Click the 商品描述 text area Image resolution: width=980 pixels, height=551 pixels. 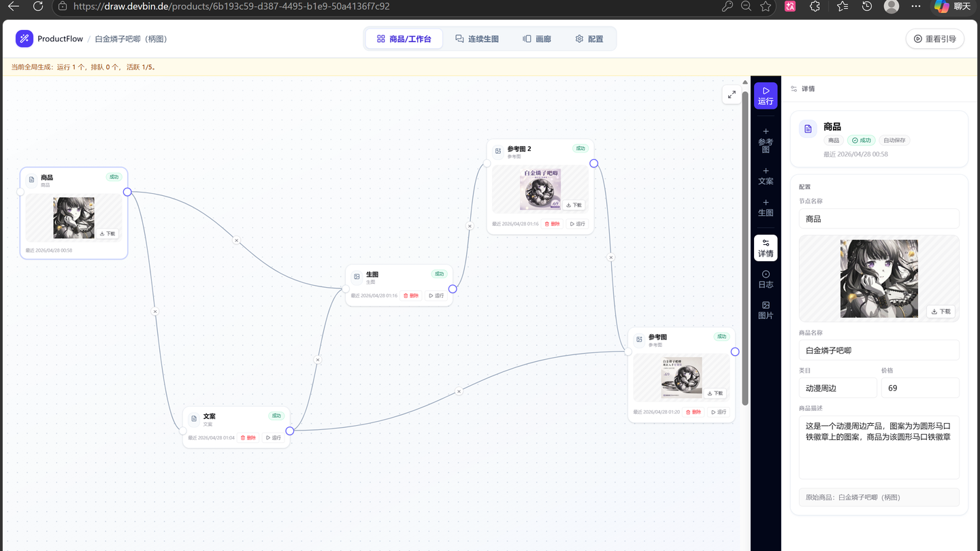[879, 448]
